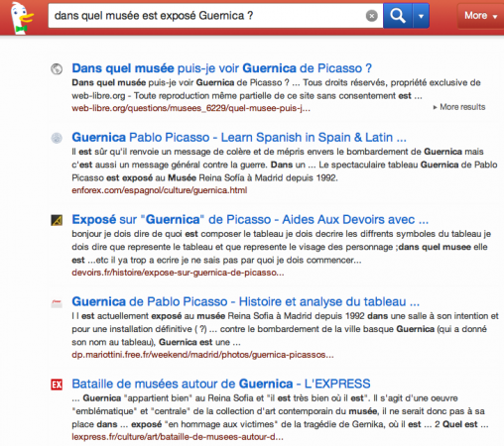The image size is (504, 446).
Task: Open enforex.com/espagnol/culture/guernica.html URL
Action: point(160,190)
